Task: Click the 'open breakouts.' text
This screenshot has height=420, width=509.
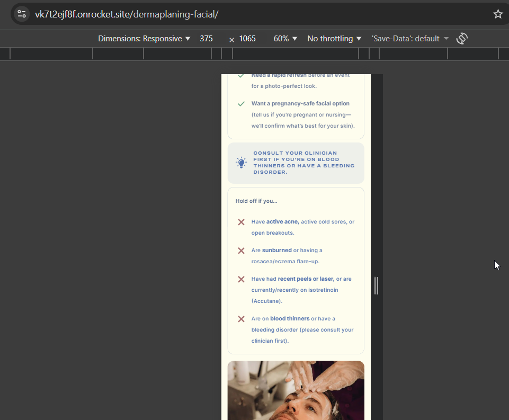Action: 273,233
